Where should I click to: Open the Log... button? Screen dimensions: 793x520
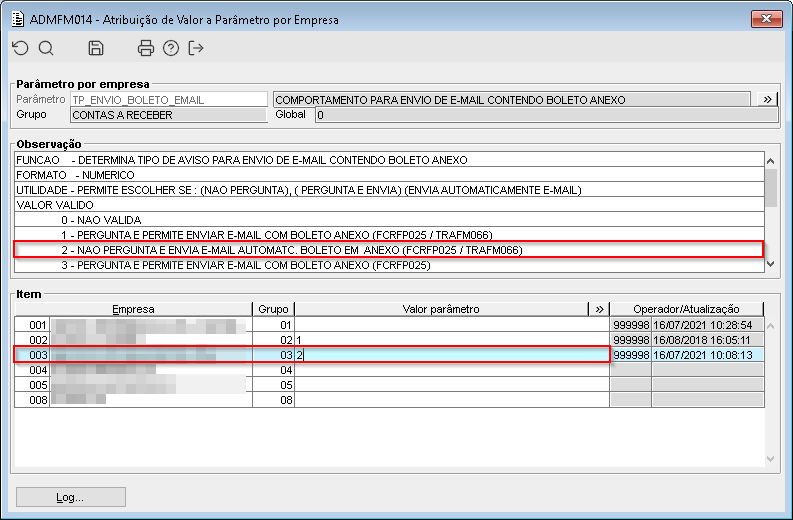(71, 497)
